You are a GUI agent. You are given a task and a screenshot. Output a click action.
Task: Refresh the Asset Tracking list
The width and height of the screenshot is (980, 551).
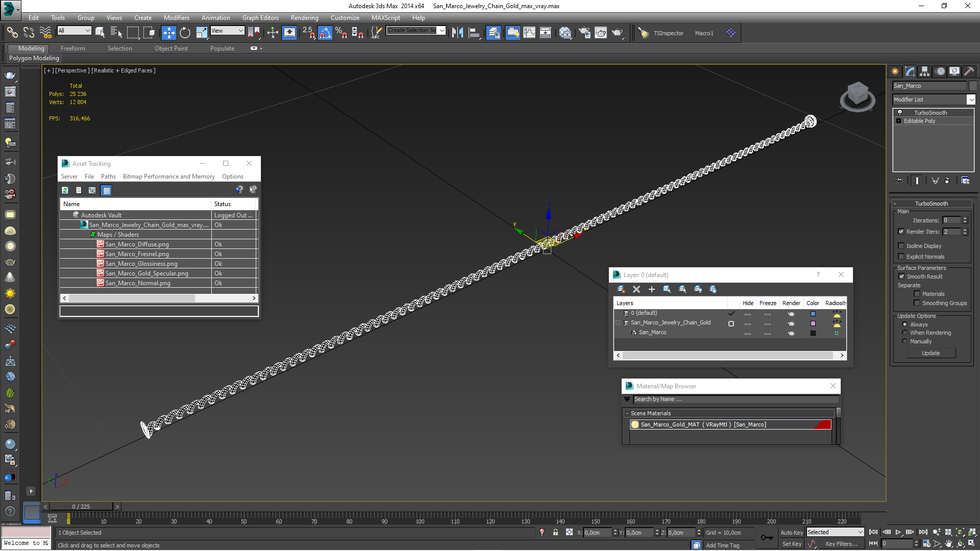pos(65,190)
